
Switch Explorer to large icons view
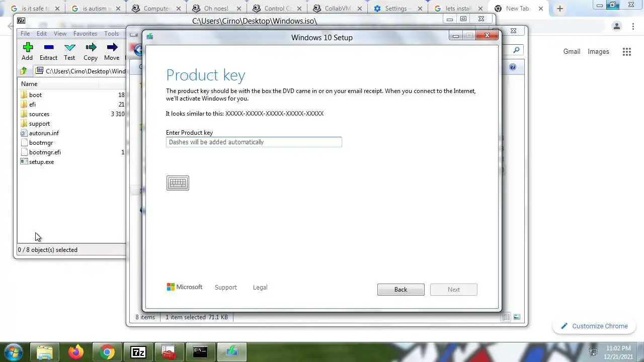coord(517,317)
